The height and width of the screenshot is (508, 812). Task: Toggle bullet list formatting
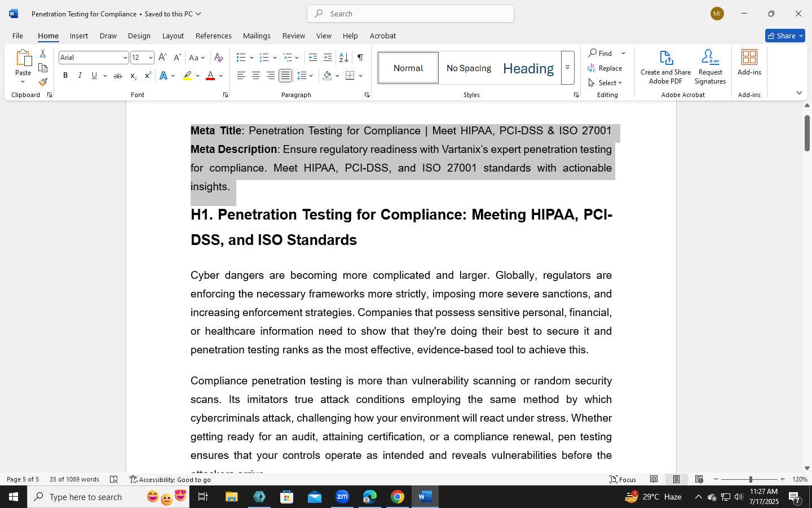tap(241, 58)
